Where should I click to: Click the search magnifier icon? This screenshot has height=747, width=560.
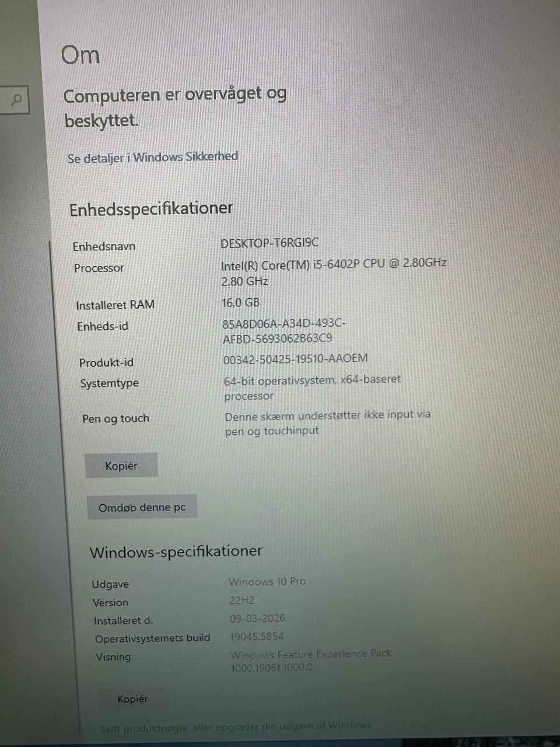point(17,100)
